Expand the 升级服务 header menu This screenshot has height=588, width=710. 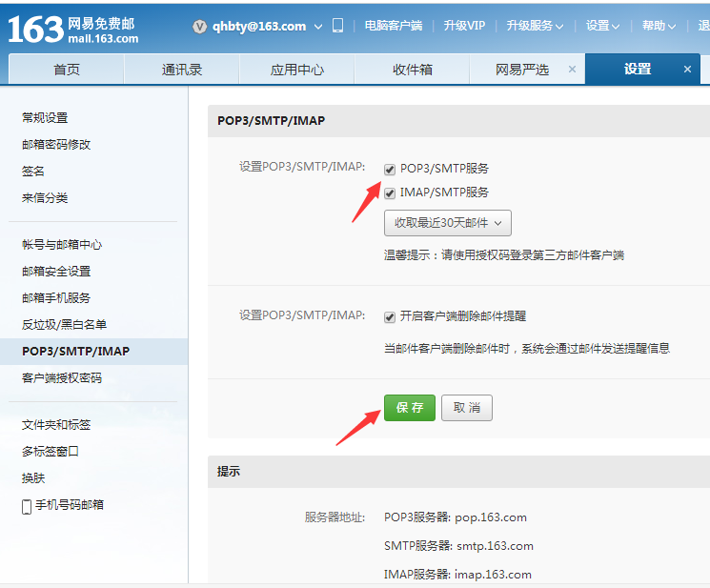click(x=535, y=26)
